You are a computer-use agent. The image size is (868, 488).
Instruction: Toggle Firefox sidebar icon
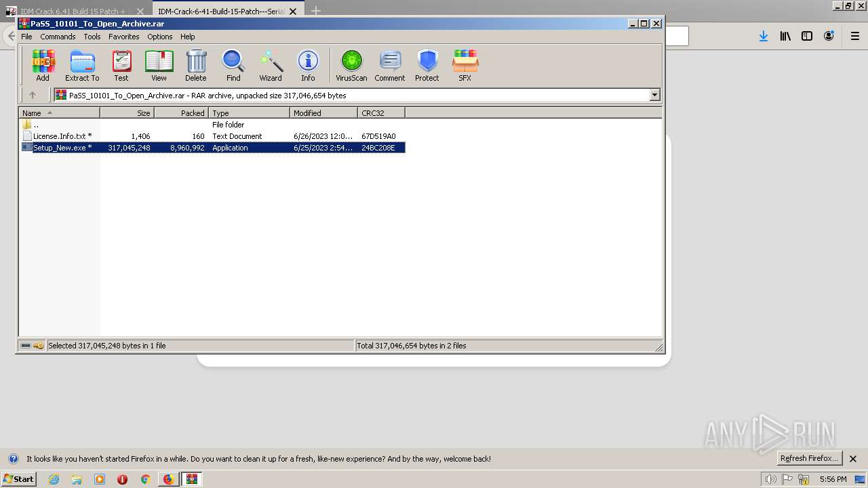[807, 36]
